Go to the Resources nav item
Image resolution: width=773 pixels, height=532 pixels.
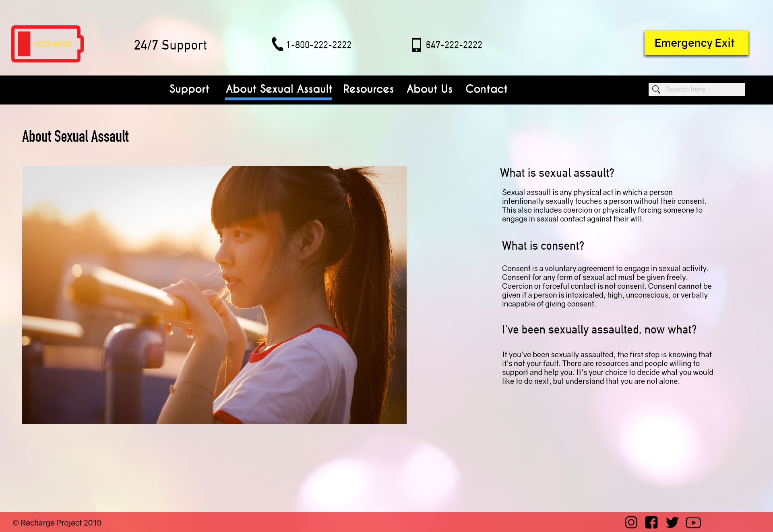(x=368, y=89)
